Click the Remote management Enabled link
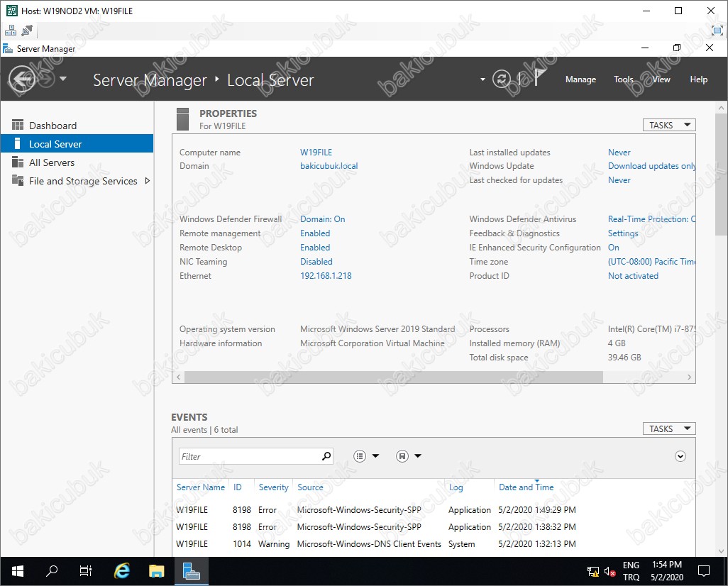Image resolution: width=728 pixels, height=586 pixels. 315,233
